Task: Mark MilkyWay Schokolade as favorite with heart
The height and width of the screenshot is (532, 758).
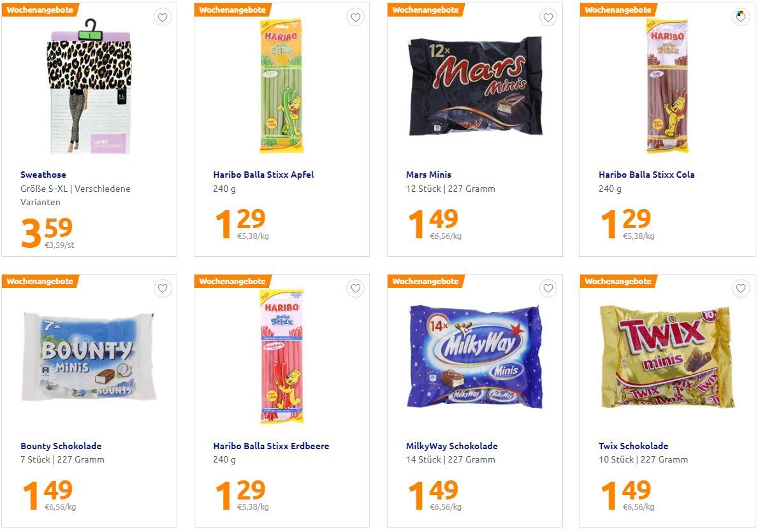Action: click(548, 289)
